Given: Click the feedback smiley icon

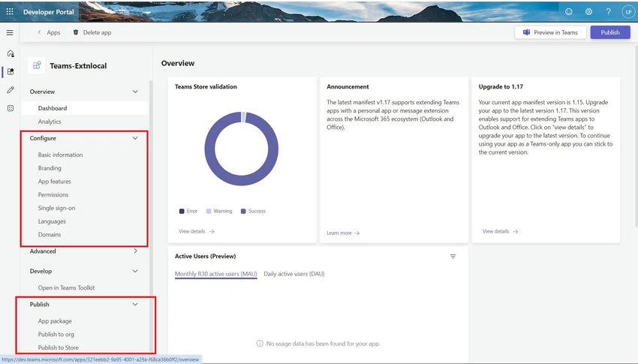Looking at the screenshot, I should (568, 11).
